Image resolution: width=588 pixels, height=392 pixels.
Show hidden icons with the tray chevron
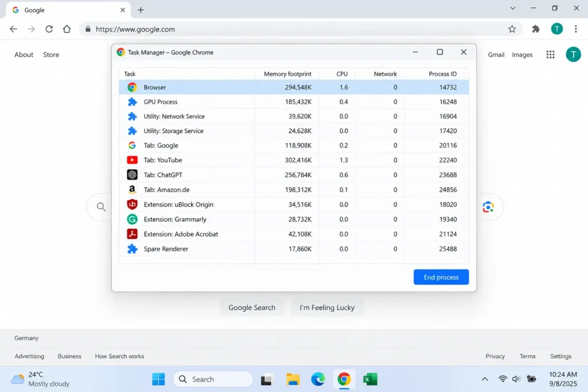(485, 379)
